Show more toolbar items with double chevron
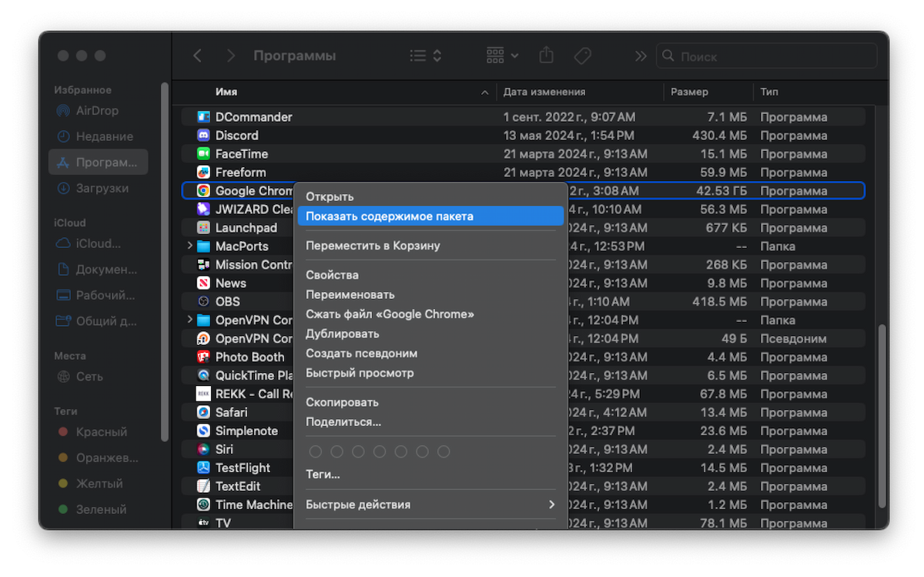Screen dimensions: 924x577 click(641, 56)
